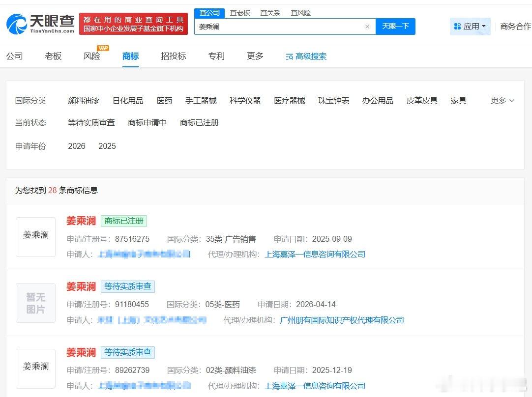This screenshot has width=532, height=397.
Task: Open the 姜乘澜 trademark numbered 91180455
Action: (81, 287)
